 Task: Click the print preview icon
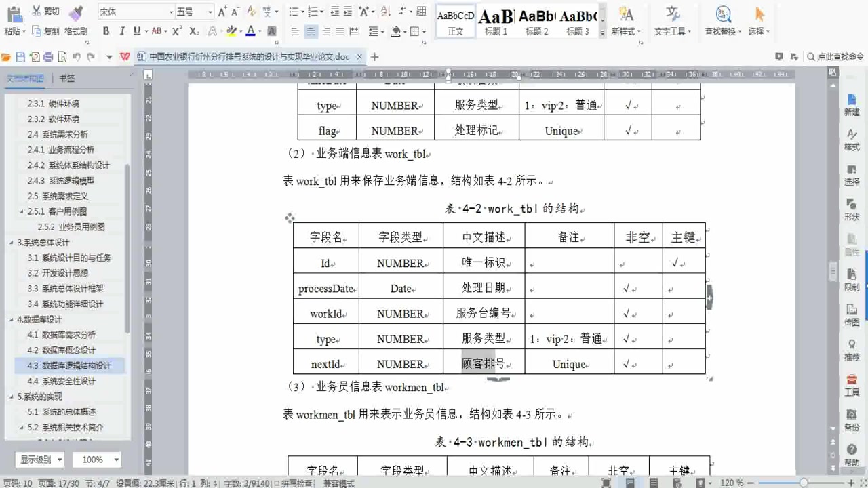point(62,57)
